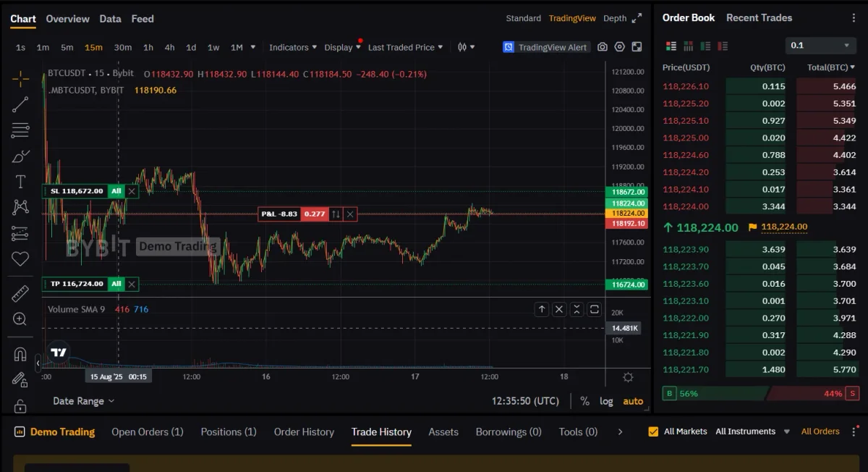868x472 pixels.
Task: Select the ruler measure tool
Action: coord(20,294)
